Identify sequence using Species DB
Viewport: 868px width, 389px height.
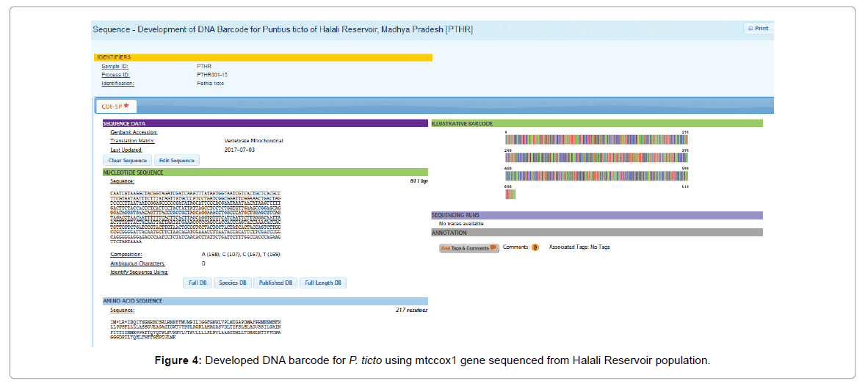coord(233,283)
